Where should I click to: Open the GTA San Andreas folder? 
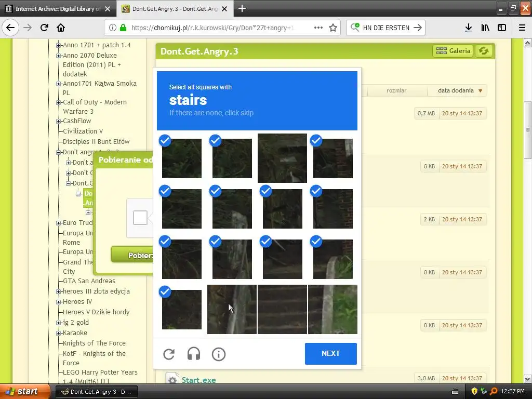tap(89, 281)
